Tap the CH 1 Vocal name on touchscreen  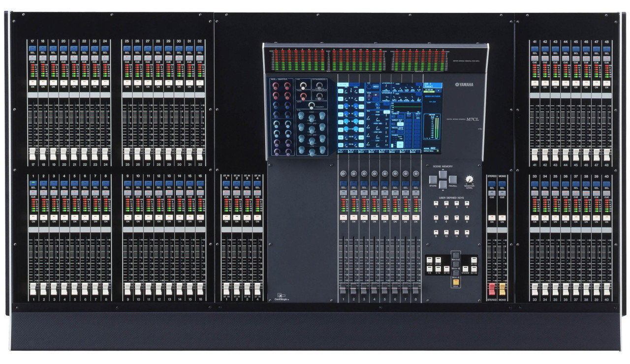433,85
